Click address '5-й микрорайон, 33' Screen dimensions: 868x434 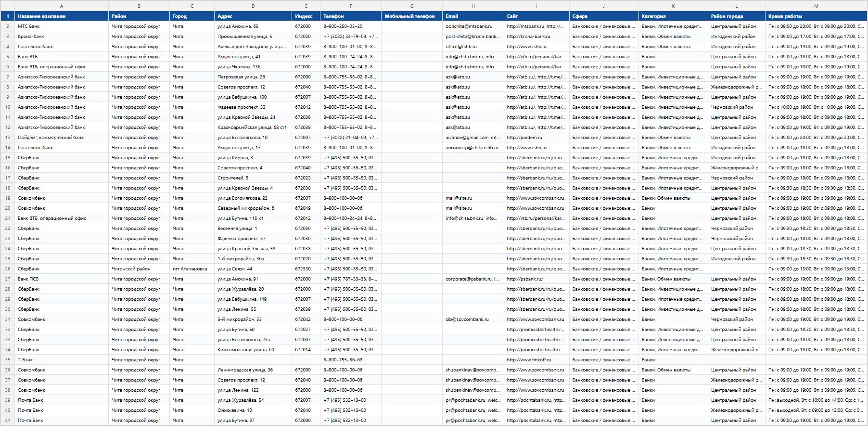click(x=253, y=319)
